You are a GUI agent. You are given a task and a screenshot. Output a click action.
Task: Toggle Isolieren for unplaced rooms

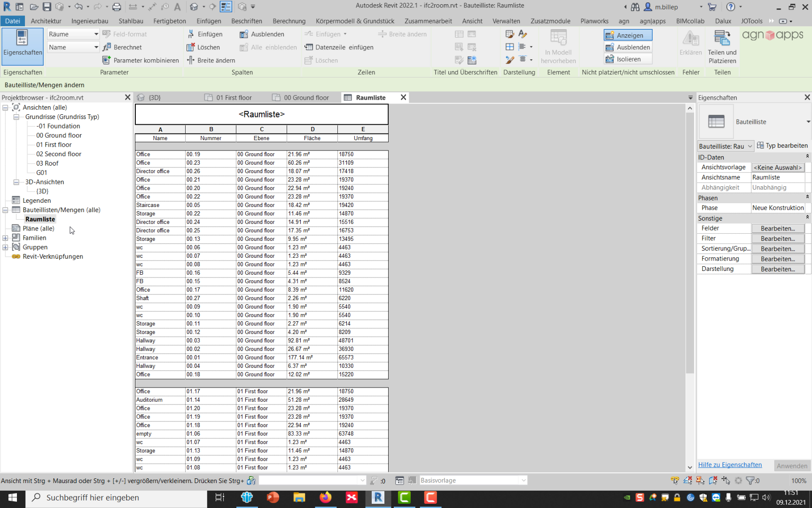tap(628, 59)
